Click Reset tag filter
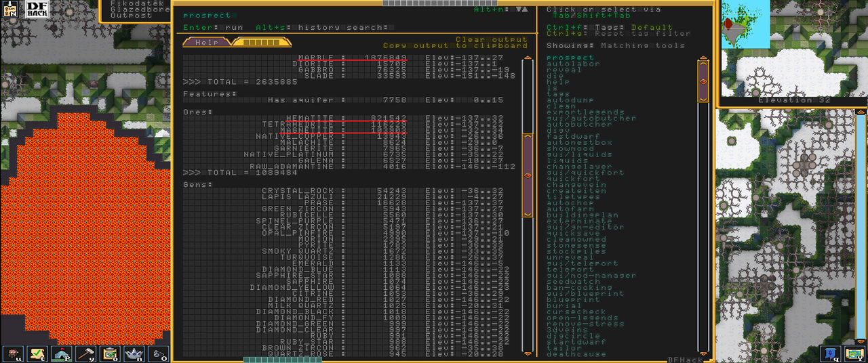Screen dimensions: 868x363 click(x=618, y=34)
